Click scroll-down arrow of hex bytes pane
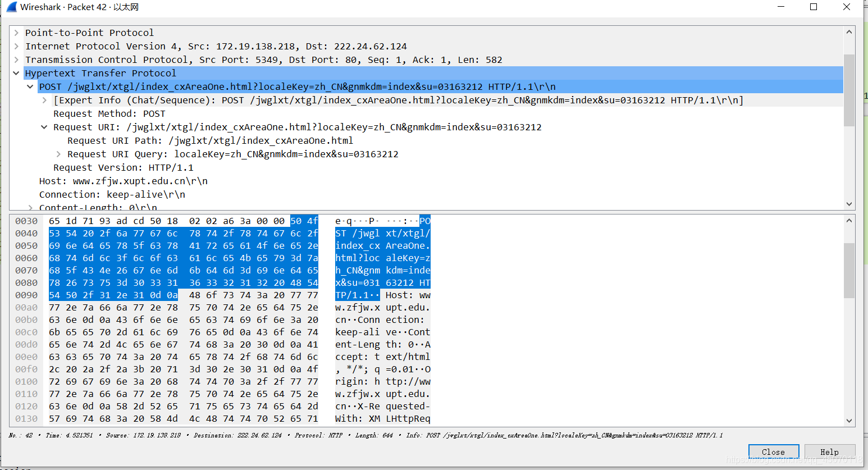868x470 pixels. (849, 421)
